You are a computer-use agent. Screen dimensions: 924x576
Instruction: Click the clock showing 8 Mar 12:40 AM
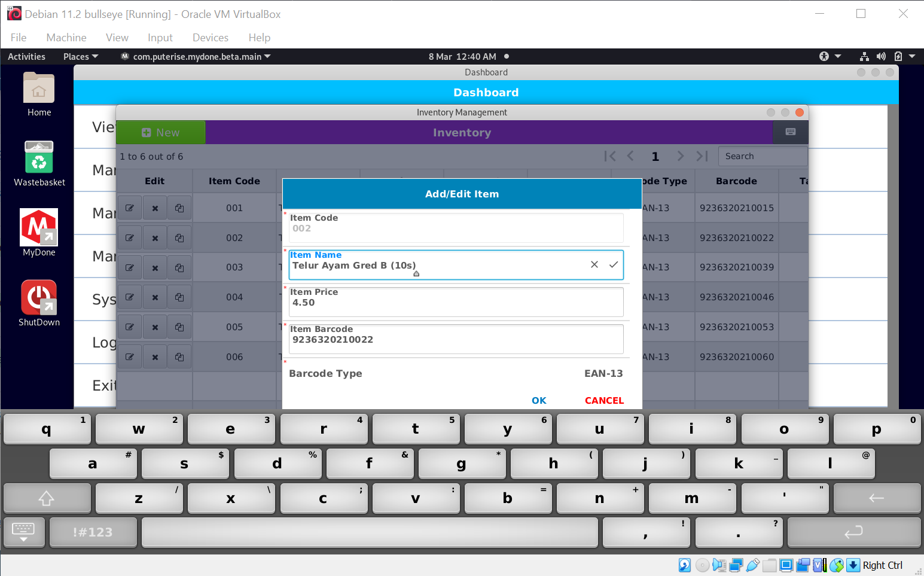(x=462, y=56)
